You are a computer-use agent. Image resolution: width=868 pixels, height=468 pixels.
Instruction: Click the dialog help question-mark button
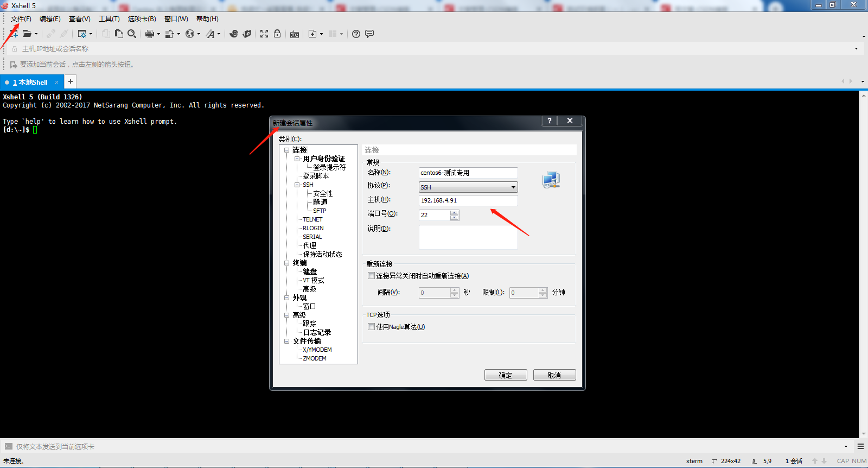[x=550, y=121]
